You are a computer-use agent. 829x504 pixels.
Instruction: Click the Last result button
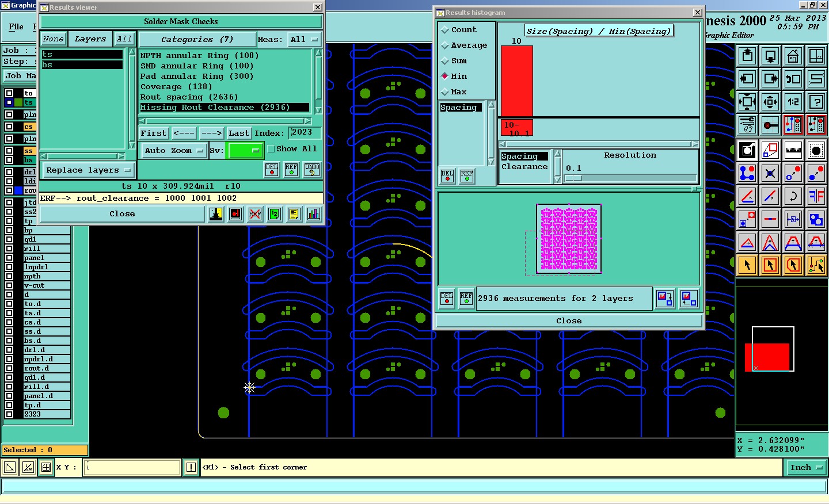pyautogui.click(x=239, y=133)
